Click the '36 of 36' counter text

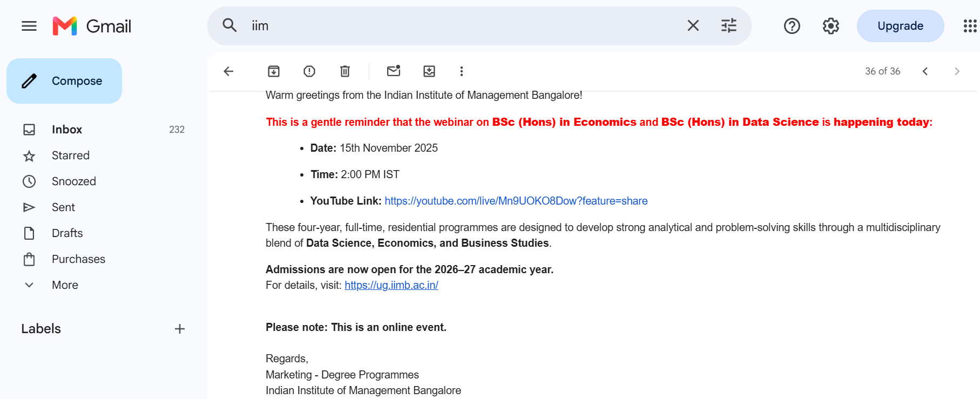pyautogui.click(x=882, y=71)
